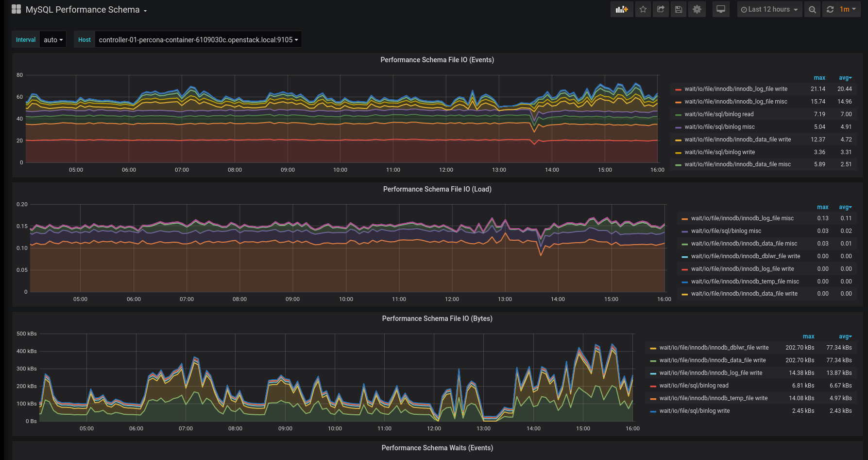
Task: Expand the Last 12 hours time picker
Action: pyautogui.click(x=769, y=9)
